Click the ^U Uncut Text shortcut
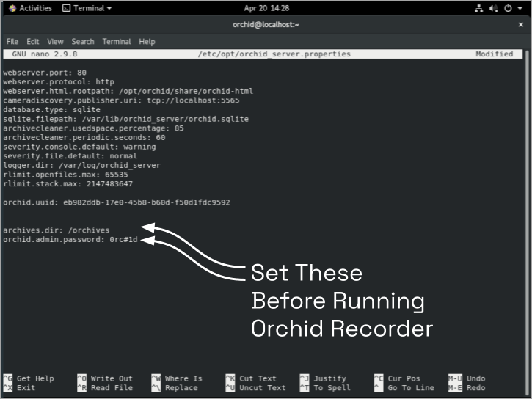 click(256, 387)
